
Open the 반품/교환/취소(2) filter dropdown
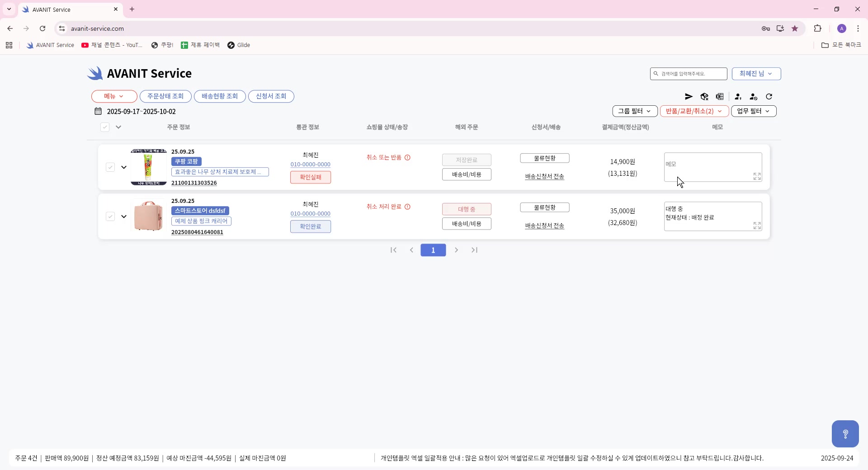(694, 111)
